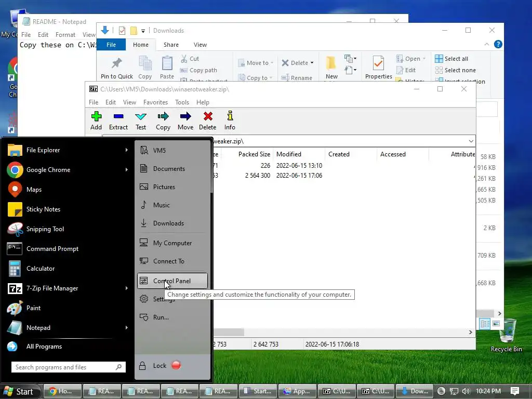Click Select none in Downloads ribbon

click(456, 70)
